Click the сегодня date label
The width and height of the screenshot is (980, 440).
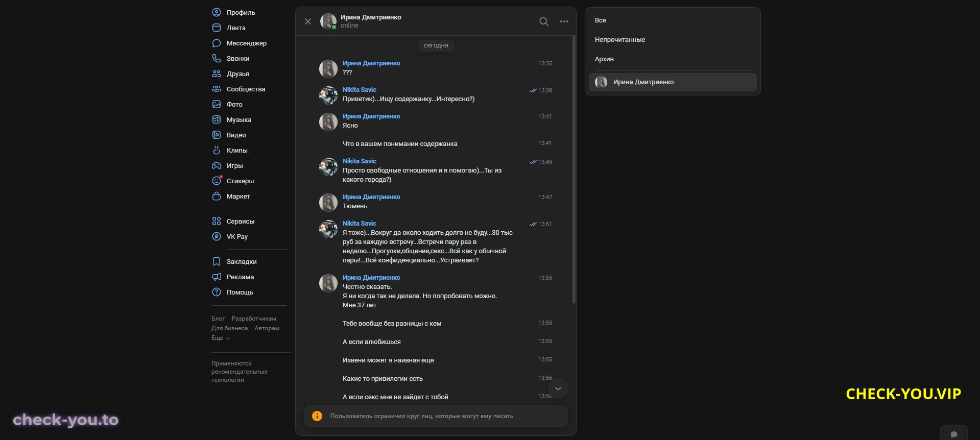(x=436, y=45)
